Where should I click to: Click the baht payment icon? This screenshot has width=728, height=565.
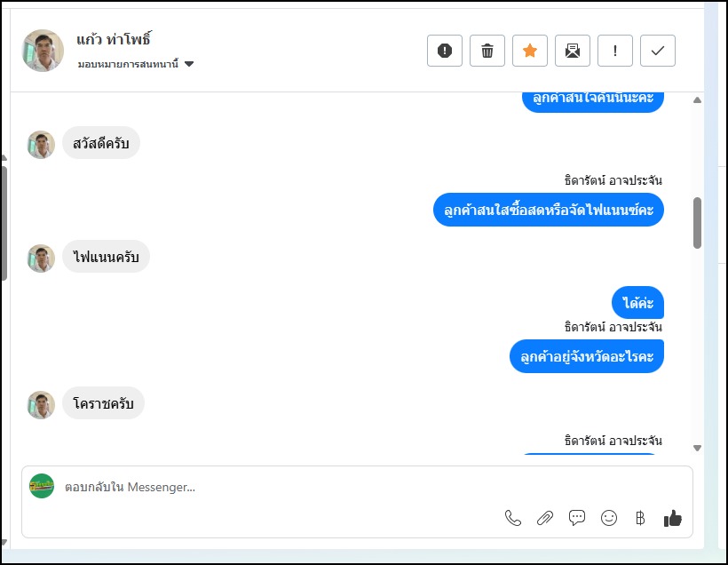pos(640,518)
